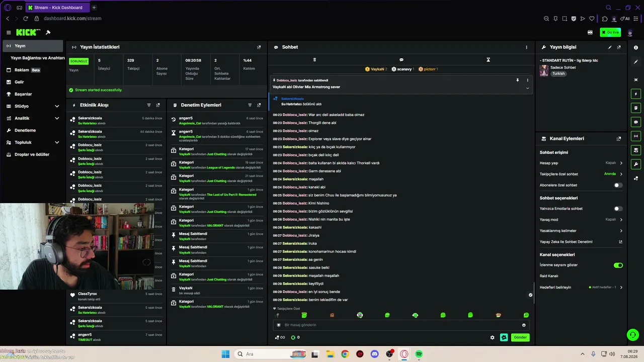
Task: Open the emoji picker in message box
Action: coord(524,325)
